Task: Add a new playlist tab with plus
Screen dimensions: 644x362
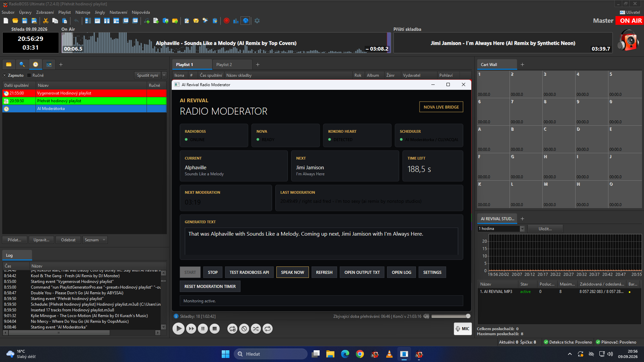Action: [x=258, y=65]
